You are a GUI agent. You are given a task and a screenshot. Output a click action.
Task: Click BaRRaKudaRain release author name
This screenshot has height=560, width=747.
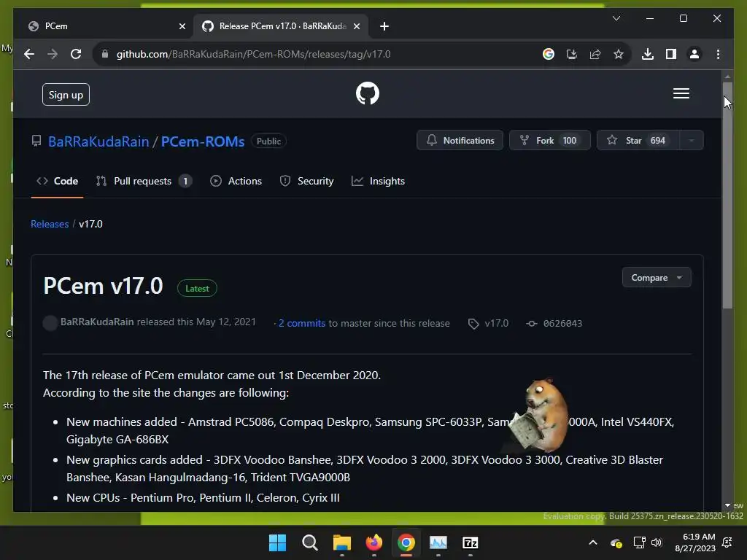point(97,322)
